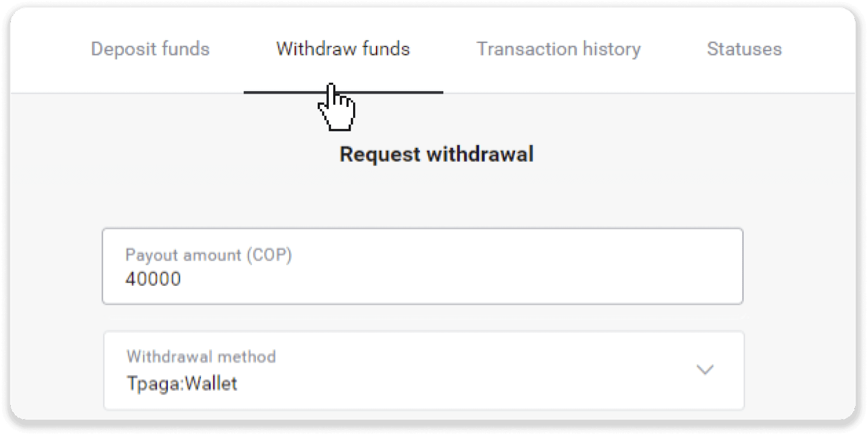868x435 pixels.
Task: View the Statuses tab
Action: point(744,49)
